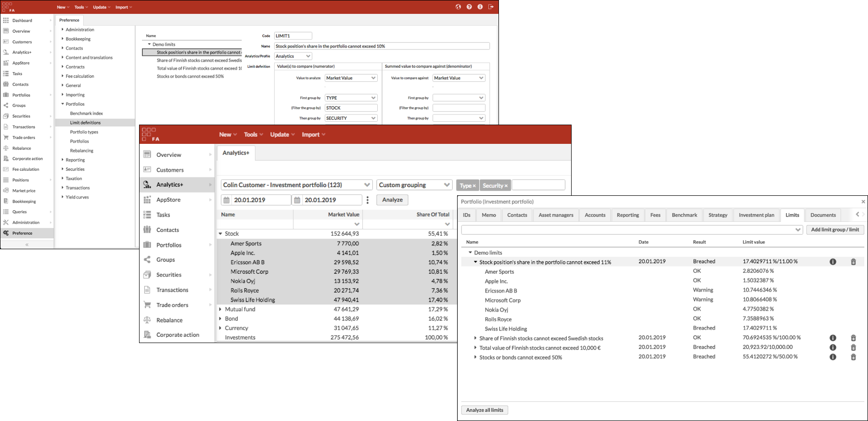Open Corporate action icon in middle window
Image resolution: width=868 pixels, height=421 pixels.
(147, 335)
